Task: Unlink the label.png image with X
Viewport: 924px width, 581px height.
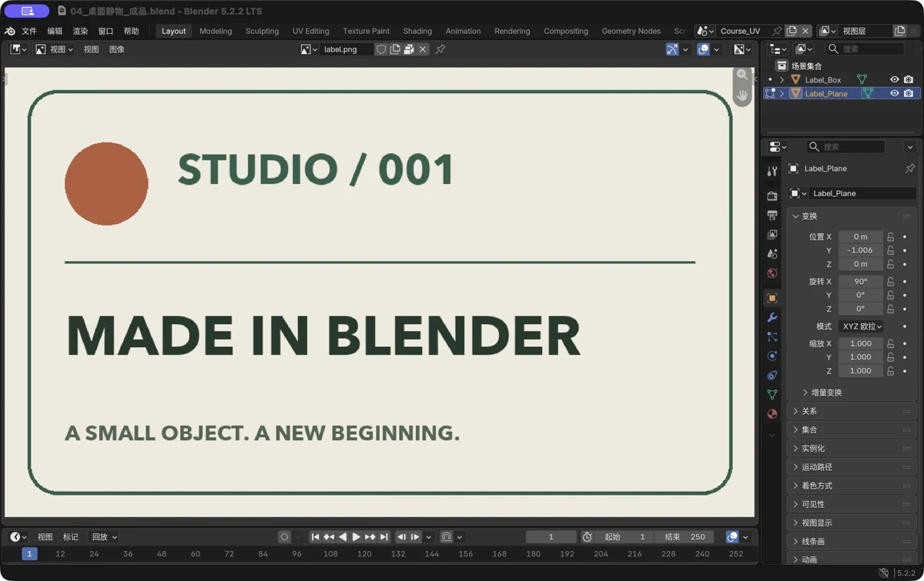Action: pyautogui.click(x=423, y=49)
